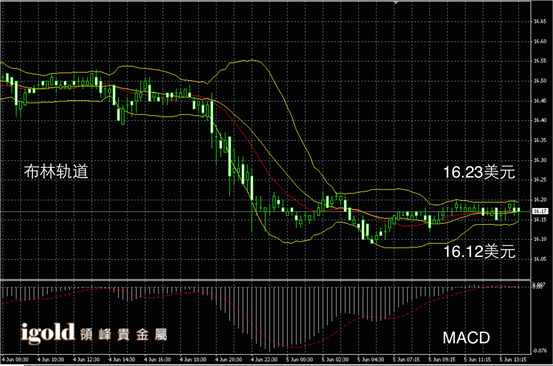553x366 pixels.
Task: Click the horizontal current price line
Action: [265, 212]
